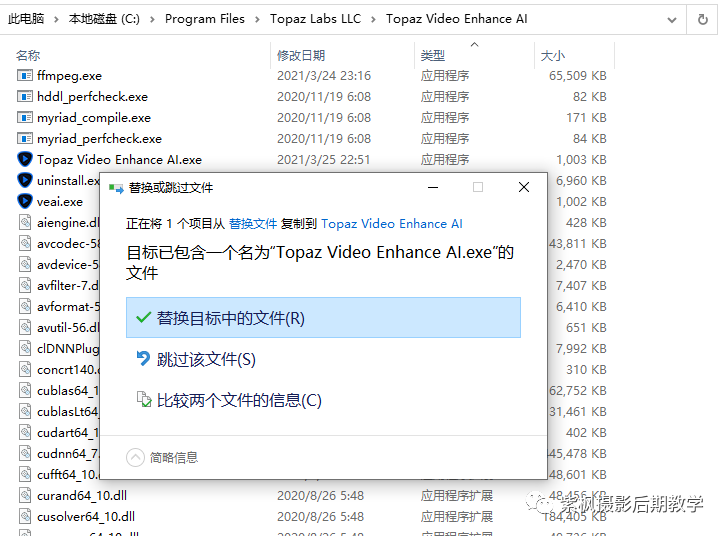Choose 跳过该文件(S) to skip the file

pos(206,359)
